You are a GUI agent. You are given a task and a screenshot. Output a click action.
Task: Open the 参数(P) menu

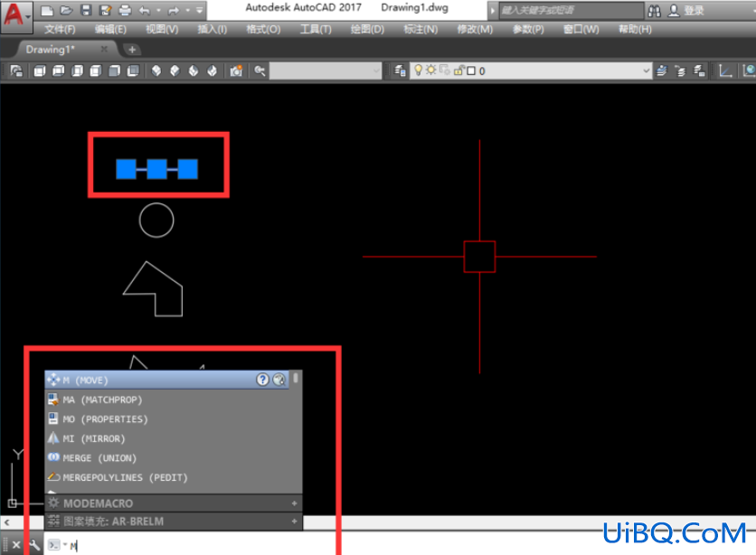click(528, 30)
